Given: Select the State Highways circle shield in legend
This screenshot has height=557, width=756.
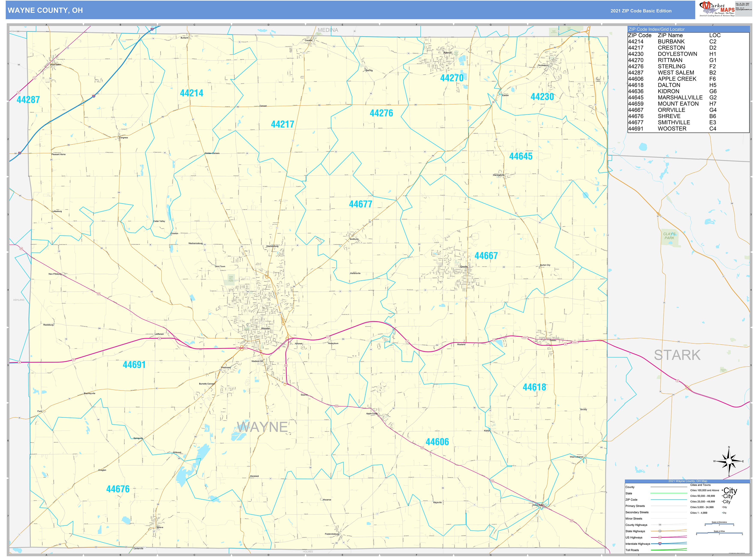Looking at the screenshot, I should pyautogui.click(x=660, y=531).
